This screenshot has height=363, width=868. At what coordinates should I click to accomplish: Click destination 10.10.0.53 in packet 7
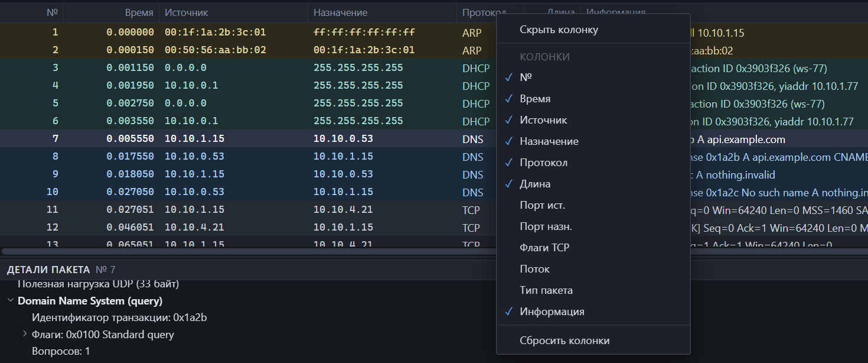click(x=343, y=139)
